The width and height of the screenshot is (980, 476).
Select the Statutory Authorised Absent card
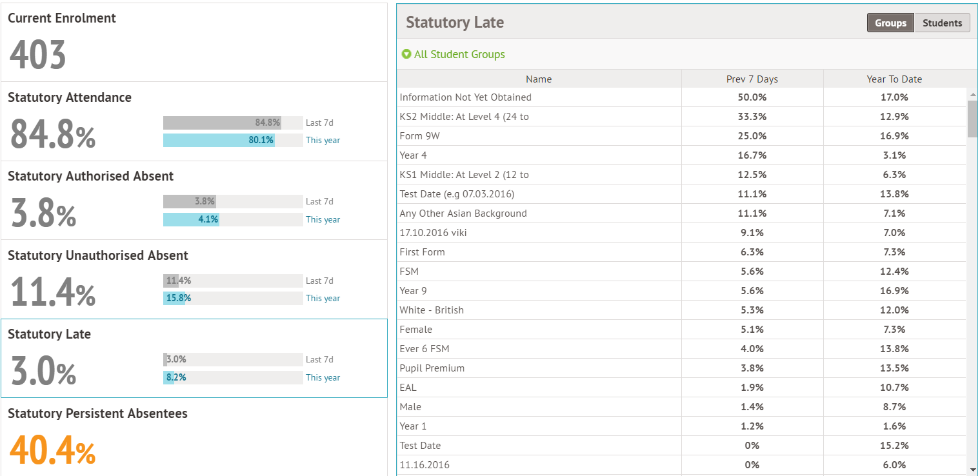tap(194, 200)
